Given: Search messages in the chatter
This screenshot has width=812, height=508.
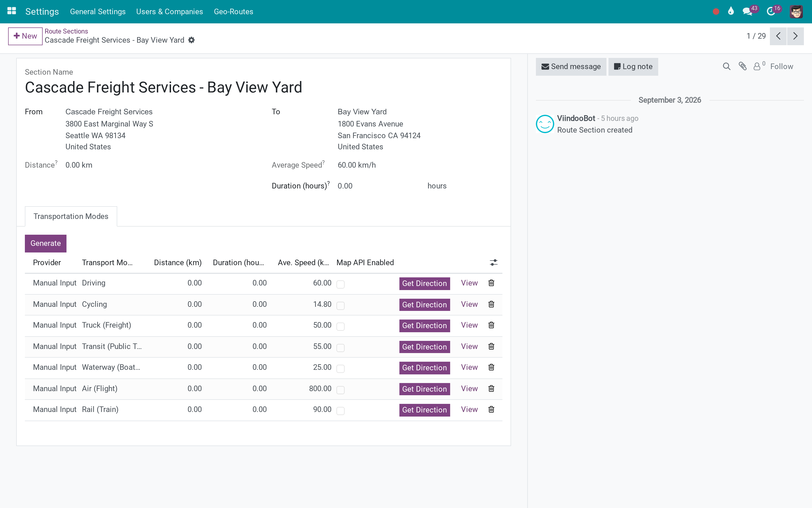Looking at the screenshot, I should coord(726,67).
